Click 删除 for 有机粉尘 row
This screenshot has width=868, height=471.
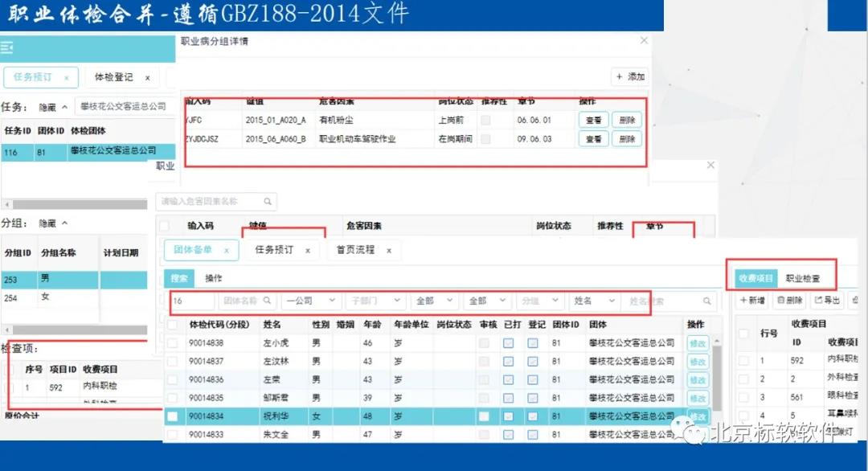(x=627, y=120)
